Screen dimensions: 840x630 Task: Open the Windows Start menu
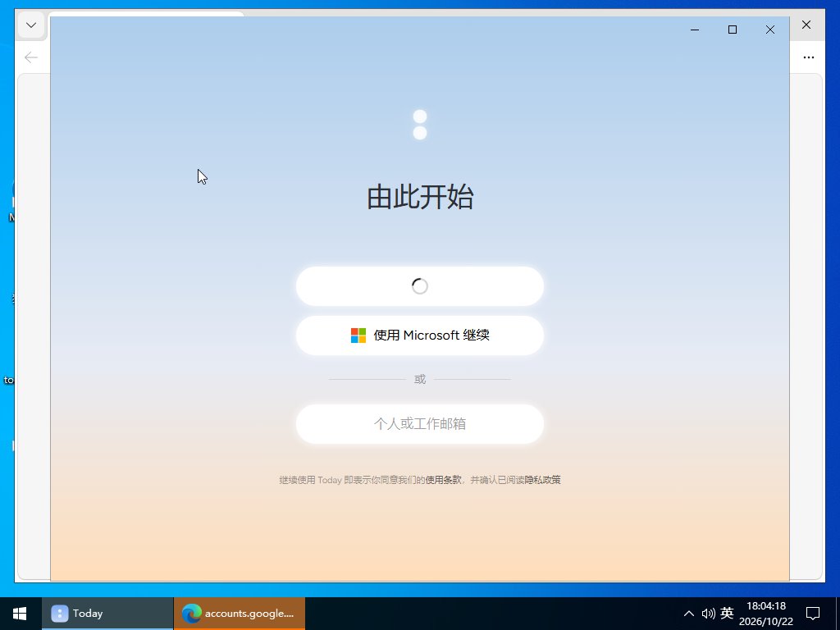(20, 614)
